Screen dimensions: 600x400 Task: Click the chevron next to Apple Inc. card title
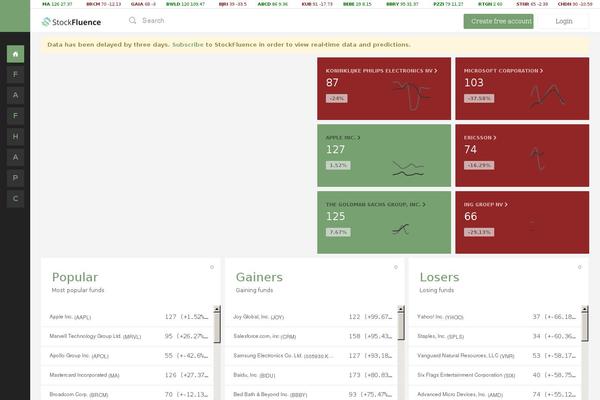click(x=359, y=138)
